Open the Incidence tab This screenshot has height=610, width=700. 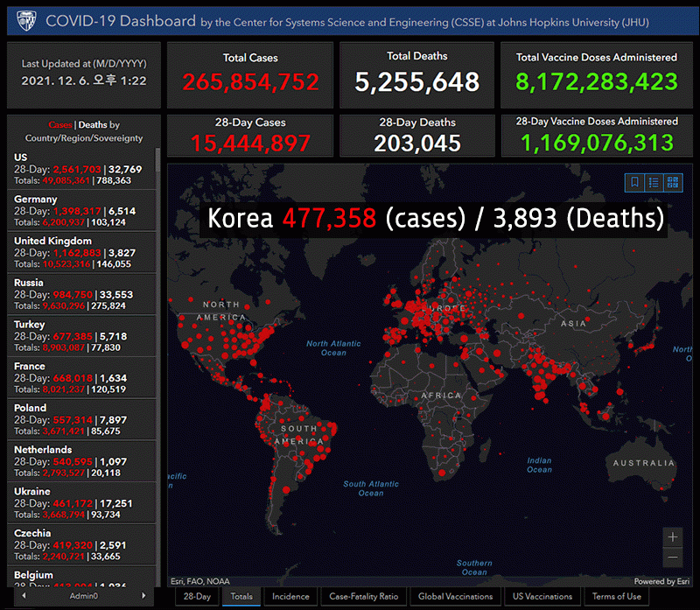pos(290,597)
